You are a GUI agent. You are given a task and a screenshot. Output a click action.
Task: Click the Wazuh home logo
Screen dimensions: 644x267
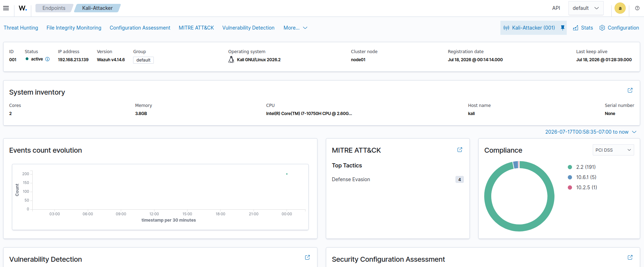click(x=23, y=8)
